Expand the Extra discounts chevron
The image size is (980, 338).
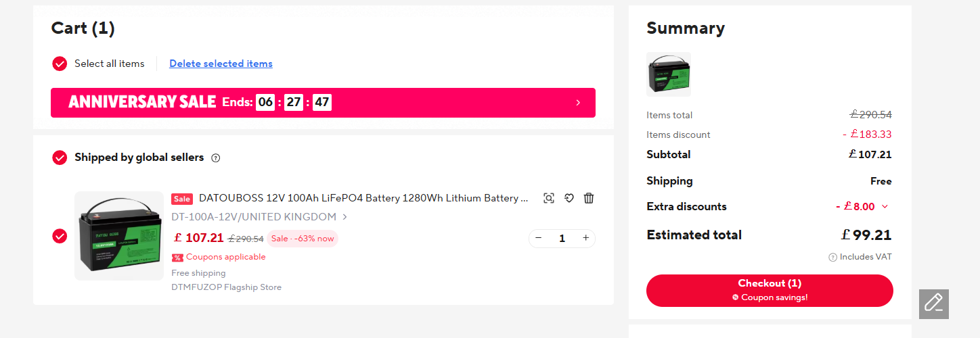pyautogui.click(x=885, y=207)
